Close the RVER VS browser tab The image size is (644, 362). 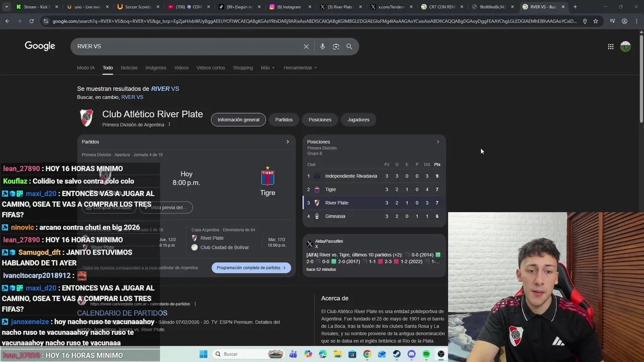(563, 7)
